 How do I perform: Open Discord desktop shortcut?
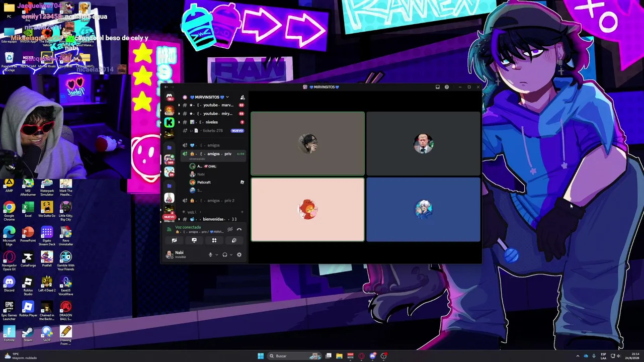pyautogui.click(x=9, y=285)
